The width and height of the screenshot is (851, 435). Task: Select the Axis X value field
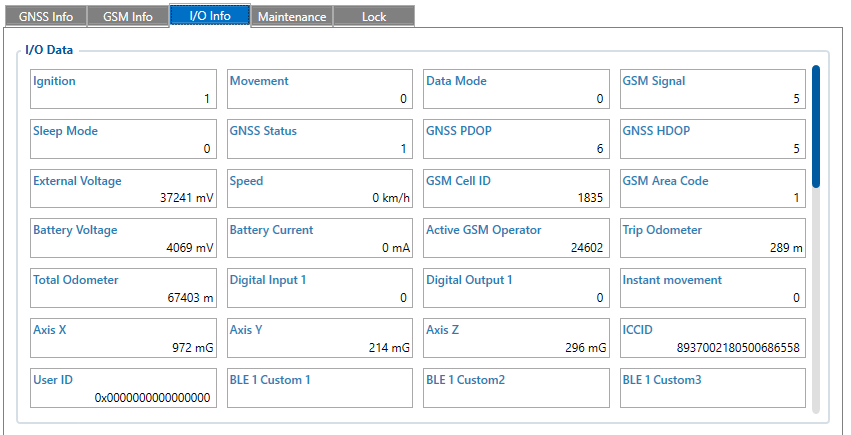[x=123, y=338]
